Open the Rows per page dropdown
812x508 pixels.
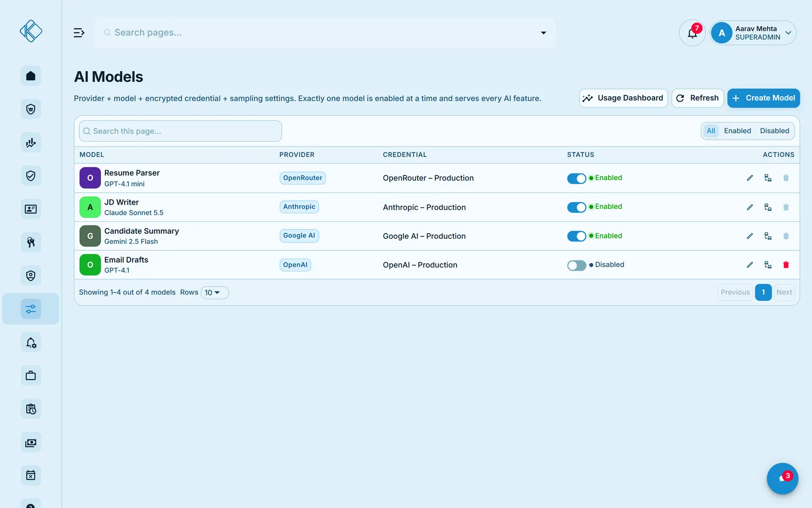point(215,293)
